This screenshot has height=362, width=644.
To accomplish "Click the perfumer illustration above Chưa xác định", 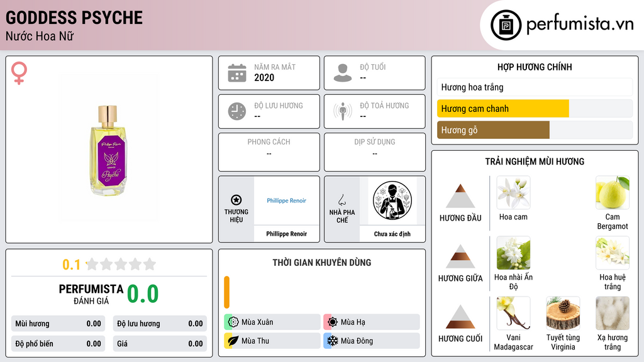I will point(392,200).
